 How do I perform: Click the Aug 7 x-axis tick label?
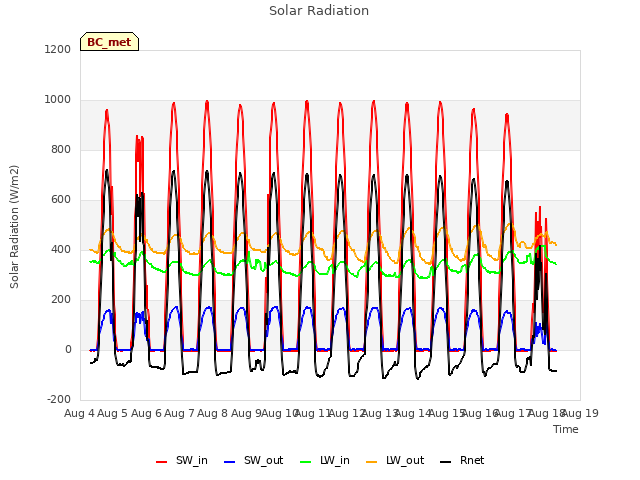click(179, 413)
